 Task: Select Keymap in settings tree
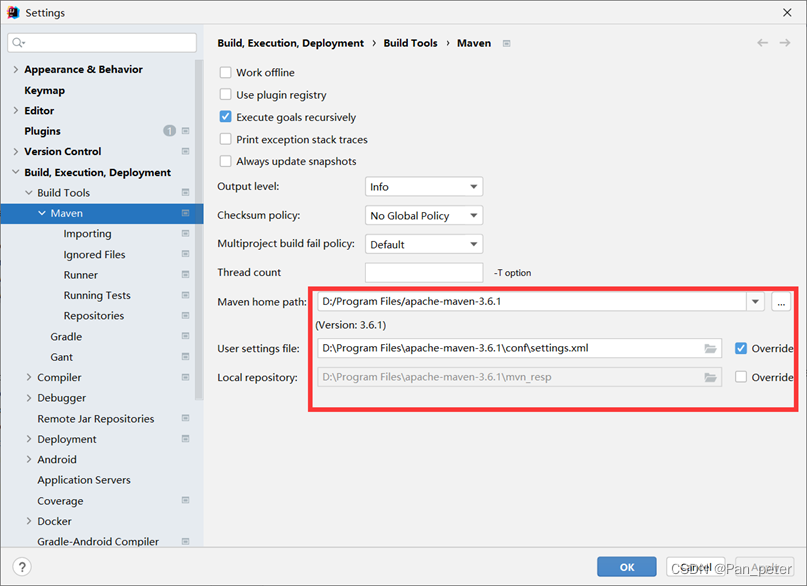pos(45,91)
